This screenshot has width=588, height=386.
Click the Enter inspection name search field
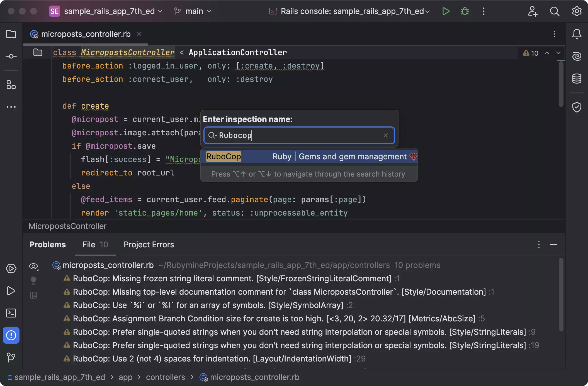[x=298, y=135]
